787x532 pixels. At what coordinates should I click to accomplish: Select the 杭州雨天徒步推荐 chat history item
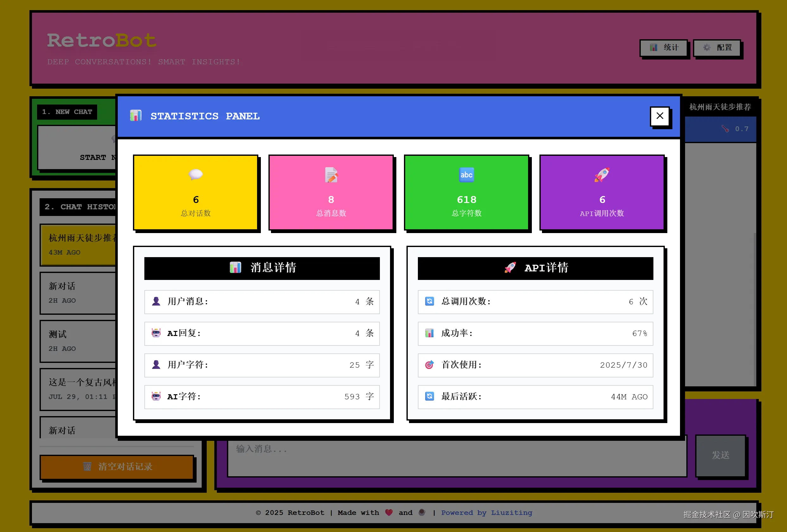pos(78,244)
